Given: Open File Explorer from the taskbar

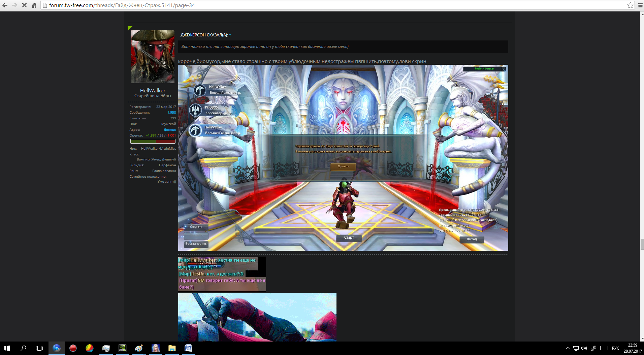Looking at the screenshot, I should pyautogui.click(x=172, y=348).
